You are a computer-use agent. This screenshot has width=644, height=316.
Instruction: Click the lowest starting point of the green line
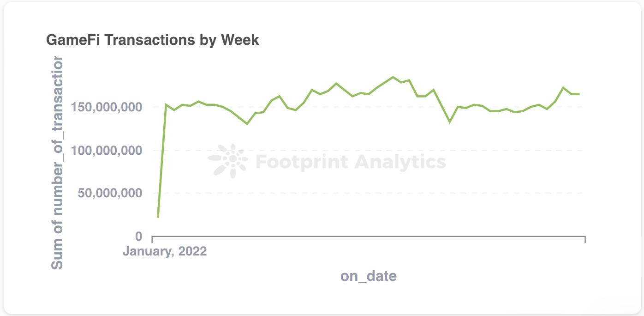click(158, 217)
